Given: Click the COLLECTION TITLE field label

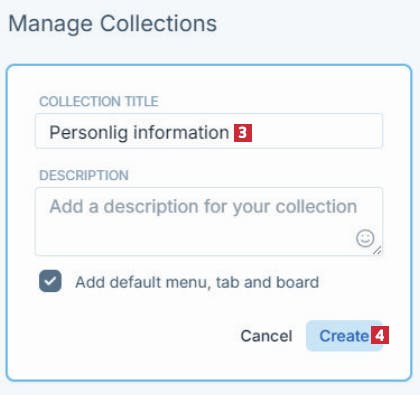Looking at the screenshot, I should (x=99, y=101).
